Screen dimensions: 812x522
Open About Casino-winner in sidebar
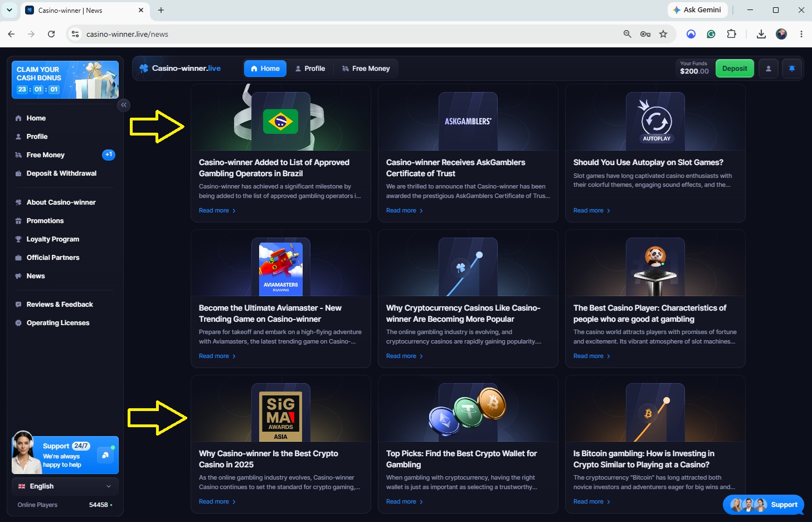point(65,202)
